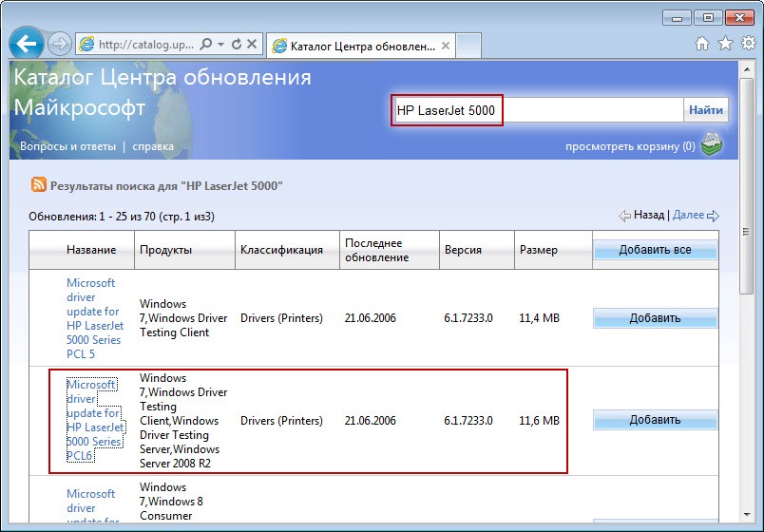Click the left arrow icon next to Назад
The width and height of the screenshot is (764, 532).
624,216
